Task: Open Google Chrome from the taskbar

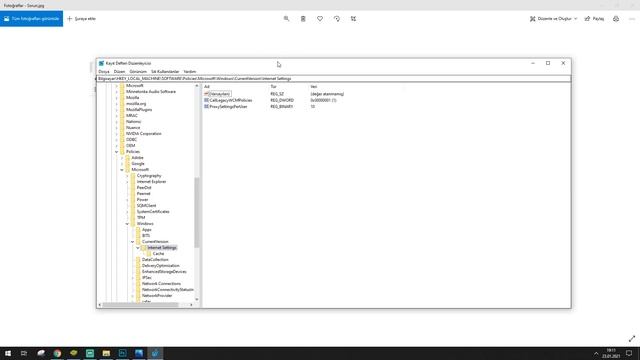Action: pyautogui.click(x=57, y=353)
